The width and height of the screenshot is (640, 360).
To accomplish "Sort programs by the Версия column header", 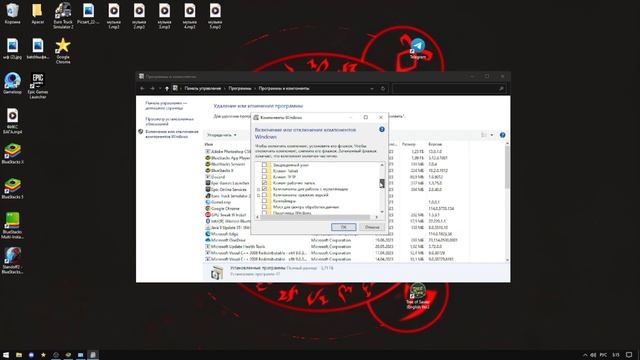I will (435, 144).
